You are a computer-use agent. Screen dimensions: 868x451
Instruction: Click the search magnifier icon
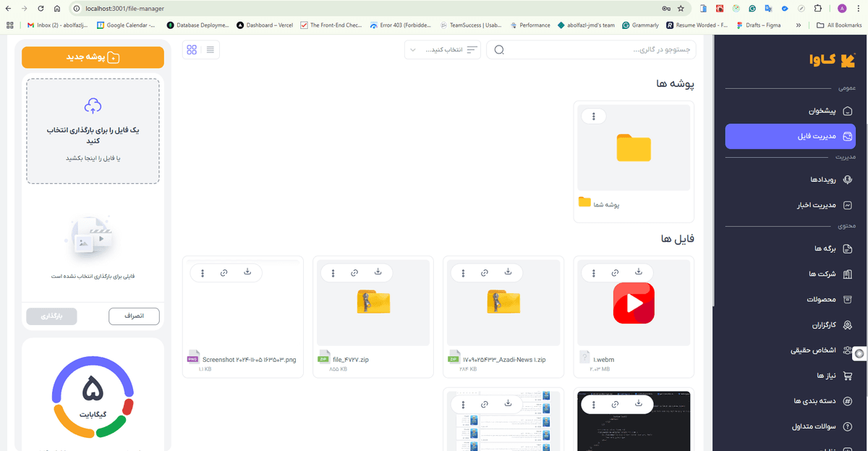tap(498, 50)
